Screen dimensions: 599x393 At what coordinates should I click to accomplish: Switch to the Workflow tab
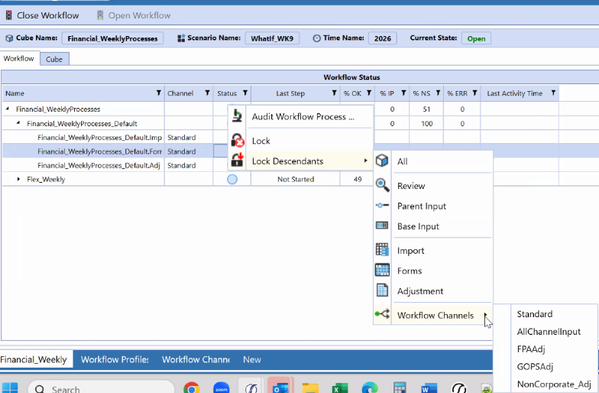pos(19,58)
